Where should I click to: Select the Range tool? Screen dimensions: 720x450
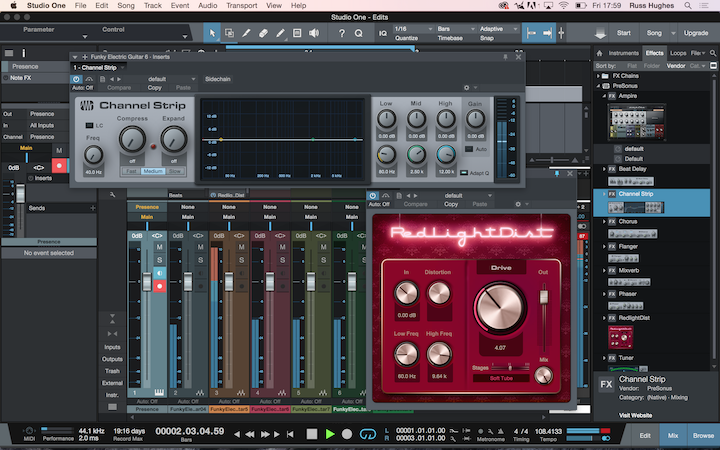tap(229, 33)
